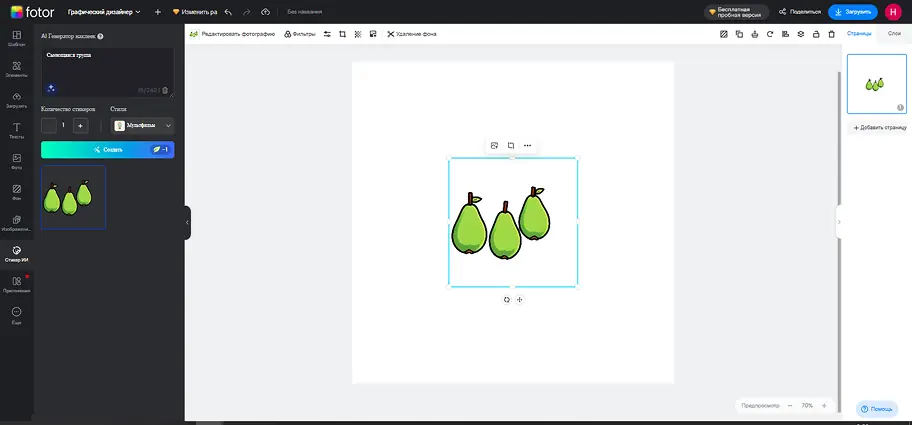Click the sticker prompt text area

108,73
